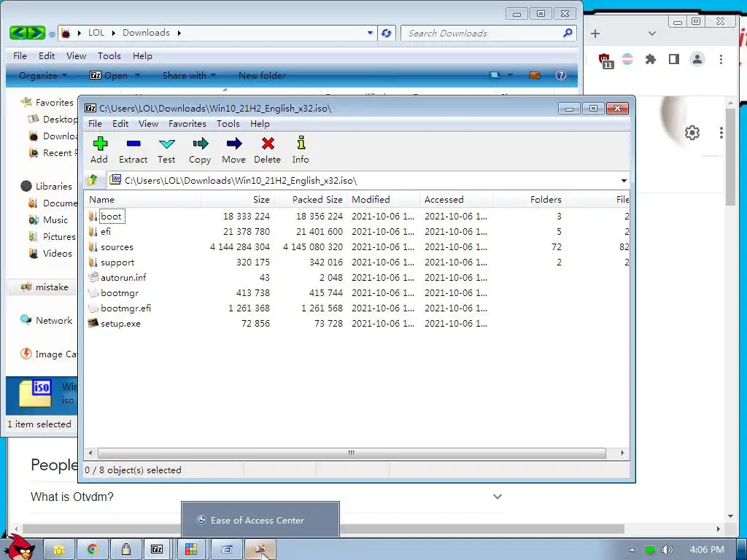Open the new tab plus button in the browser
Screen dimensions: 747x560
pos(595,34)
